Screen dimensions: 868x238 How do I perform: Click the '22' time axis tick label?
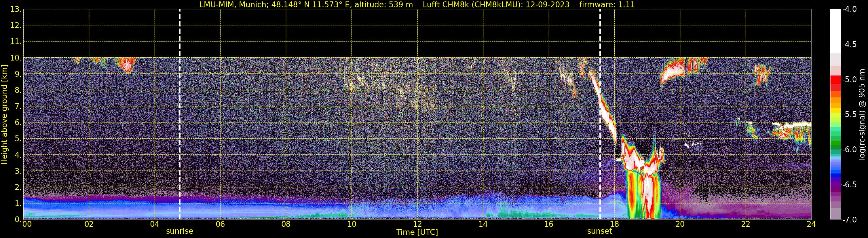tap(746, 224)
